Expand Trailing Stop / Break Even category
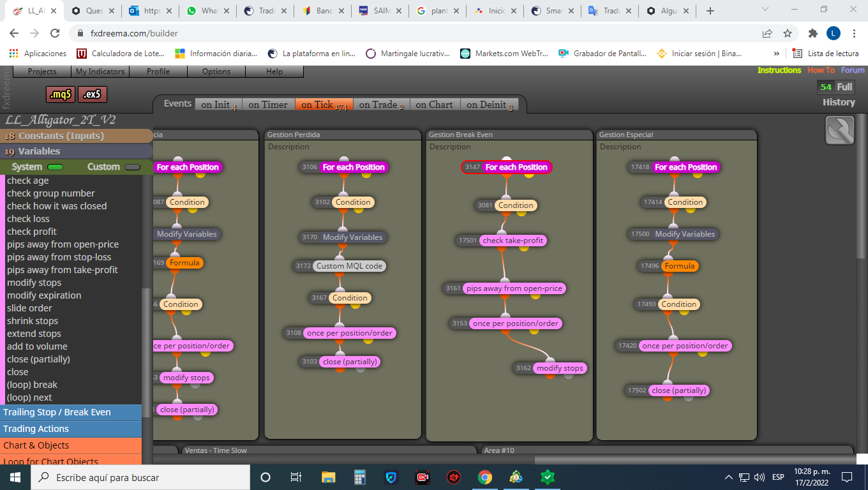The height and width of the screenshot is (490, 868). click(71, 412)
